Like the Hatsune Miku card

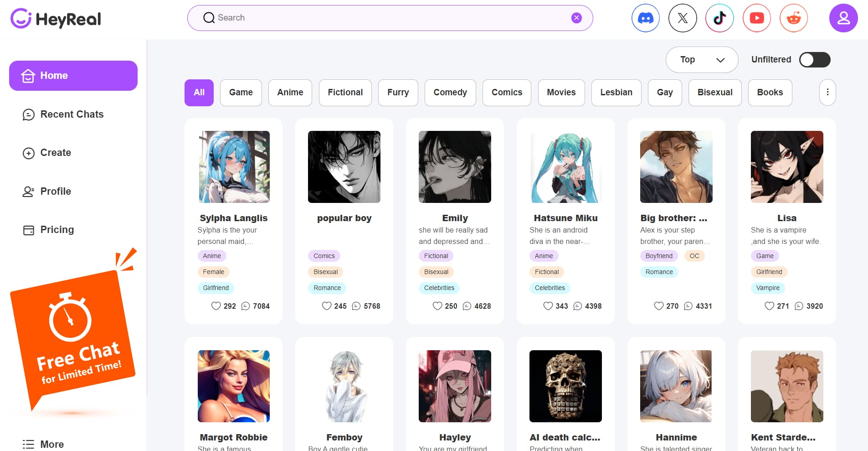tap(548, 306)
